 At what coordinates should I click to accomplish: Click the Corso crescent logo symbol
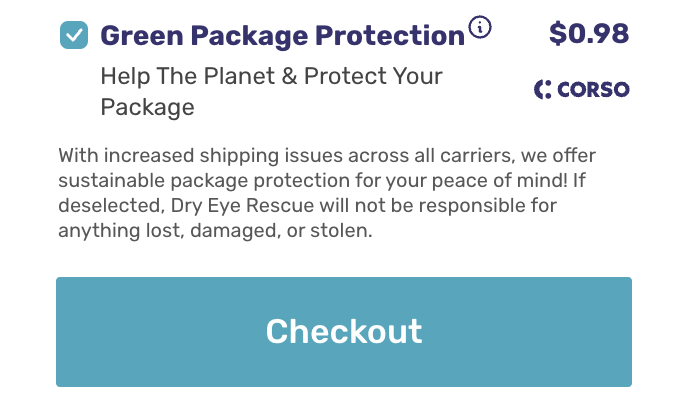coord(543,89)
